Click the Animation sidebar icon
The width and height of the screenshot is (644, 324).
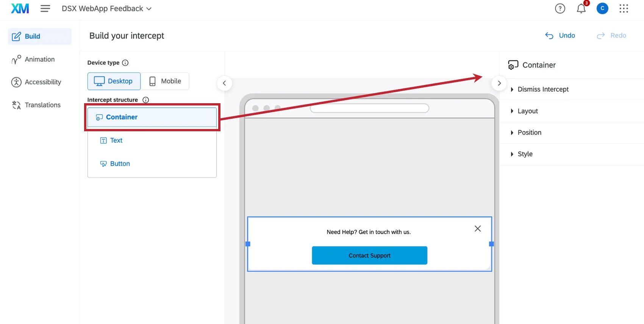click(x=16, y=60)
